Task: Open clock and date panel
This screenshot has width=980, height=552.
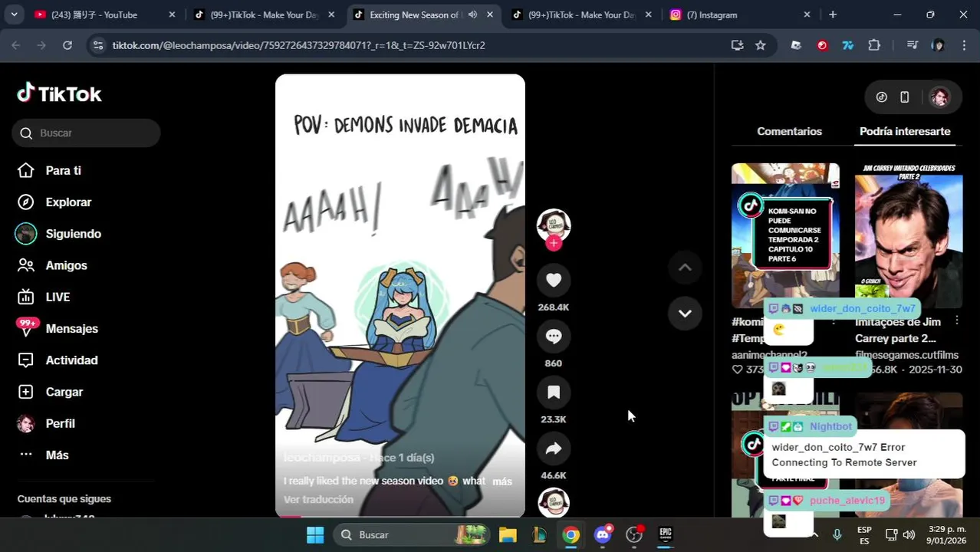Action: pyautogui.click(x=946, y=534)
